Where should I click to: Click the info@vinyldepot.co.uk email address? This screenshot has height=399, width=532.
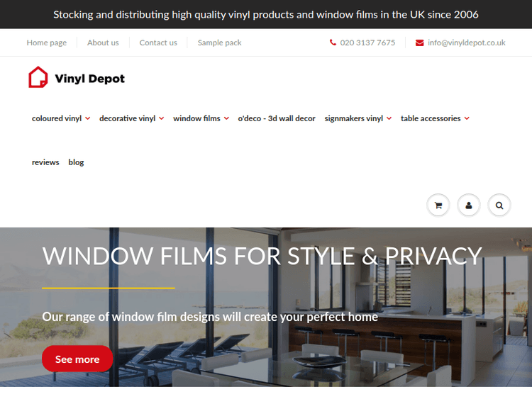[x=466, y=43]
